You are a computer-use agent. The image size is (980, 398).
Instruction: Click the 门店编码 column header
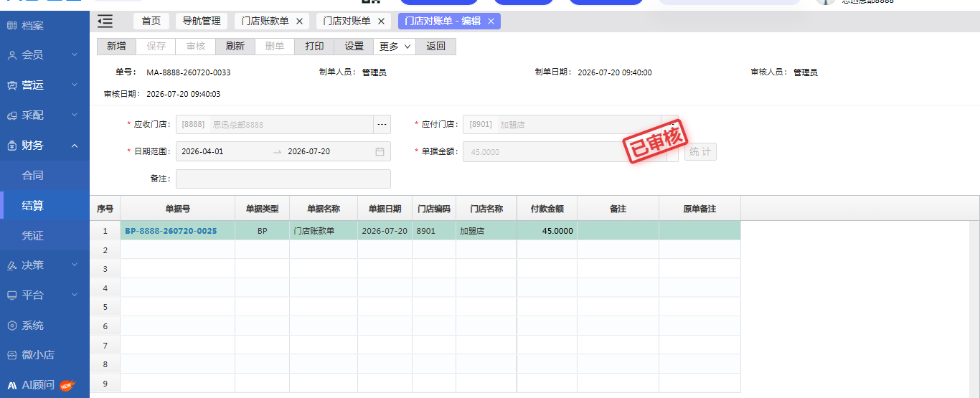(x=434, y=209)
